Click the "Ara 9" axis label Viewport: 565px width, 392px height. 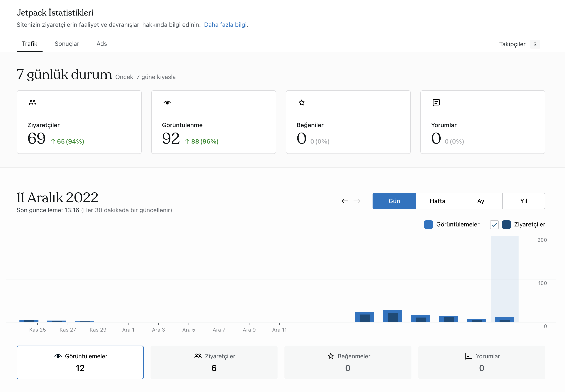249,330
